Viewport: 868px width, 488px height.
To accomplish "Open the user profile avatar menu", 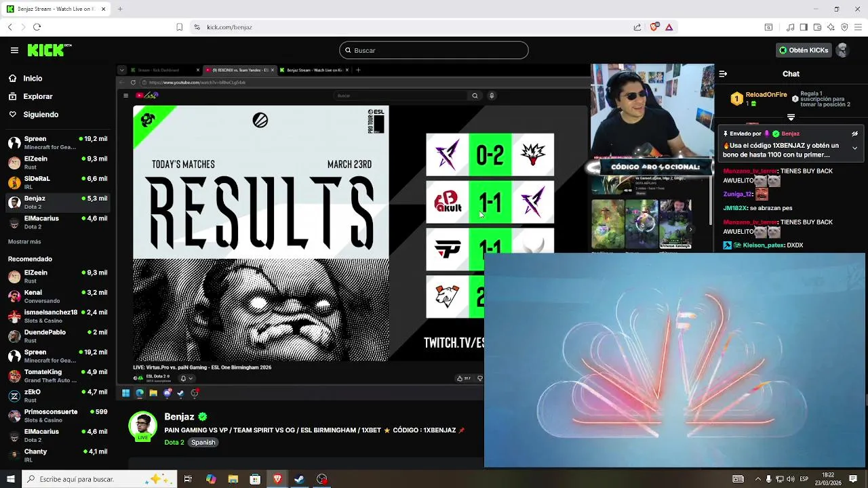I will (x=842, y=50).
